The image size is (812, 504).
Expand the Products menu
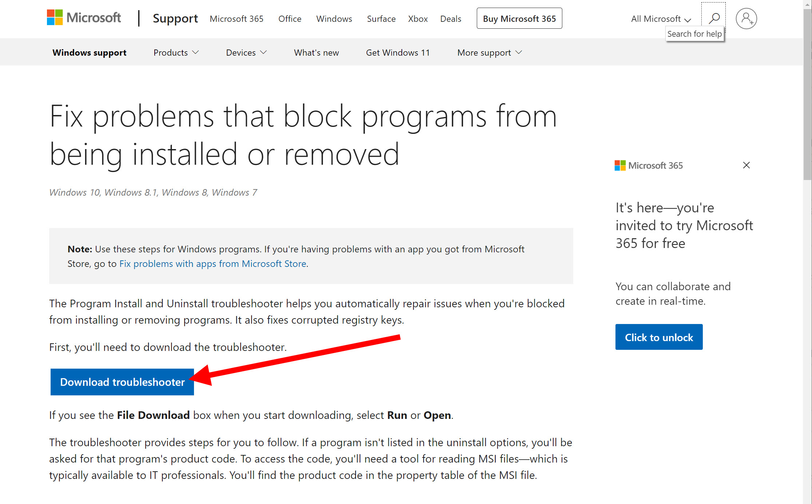[176, 53]
